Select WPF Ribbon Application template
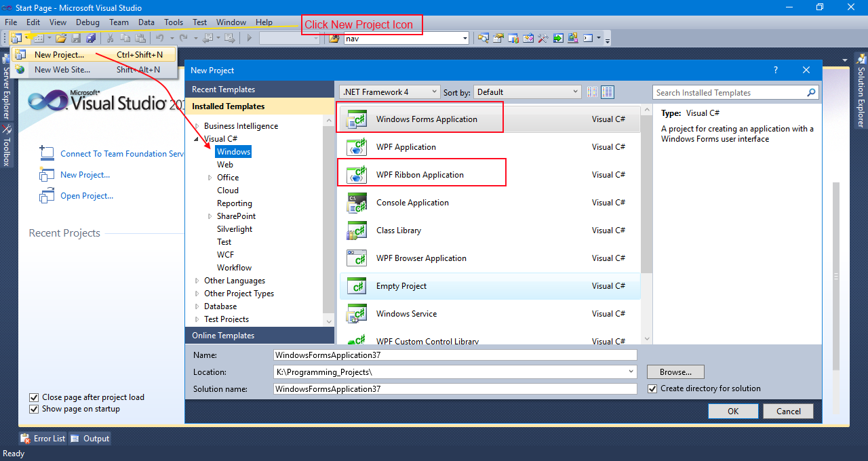Image resolution: width=868 pixels, height=461 pixels. point(490,175)
